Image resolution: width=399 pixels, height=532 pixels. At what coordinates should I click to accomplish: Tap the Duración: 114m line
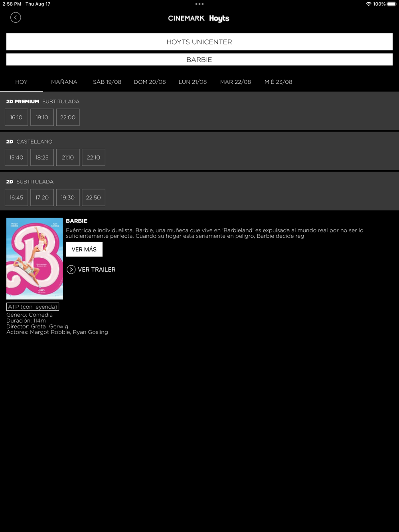coord(26,321)
